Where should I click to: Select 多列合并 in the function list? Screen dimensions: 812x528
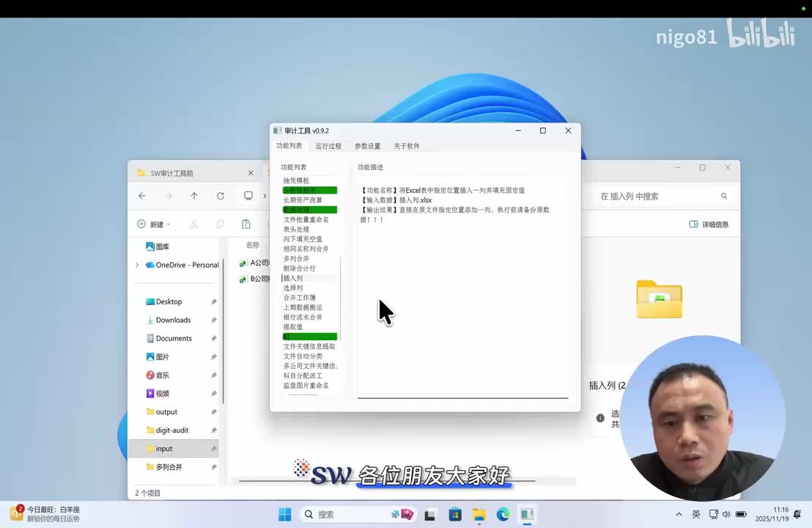pyautogui.click(x=296, y=259)
